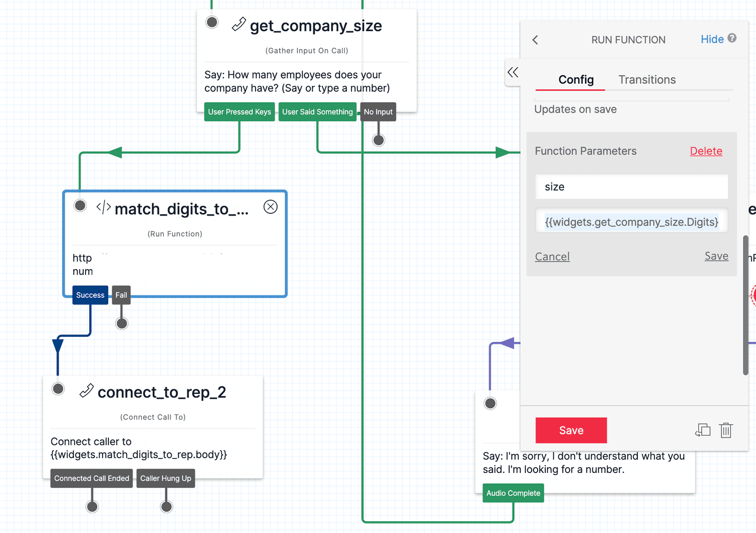Cancel the function parameter edit
The height and width of the screenshot is (533, 756).
click(552, 256)
